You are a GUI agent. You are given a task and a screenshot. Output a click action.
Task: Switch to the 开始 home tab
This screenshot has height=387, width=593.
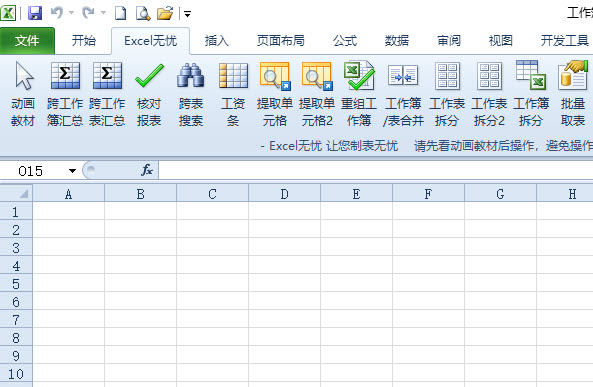tap(84, 40)
